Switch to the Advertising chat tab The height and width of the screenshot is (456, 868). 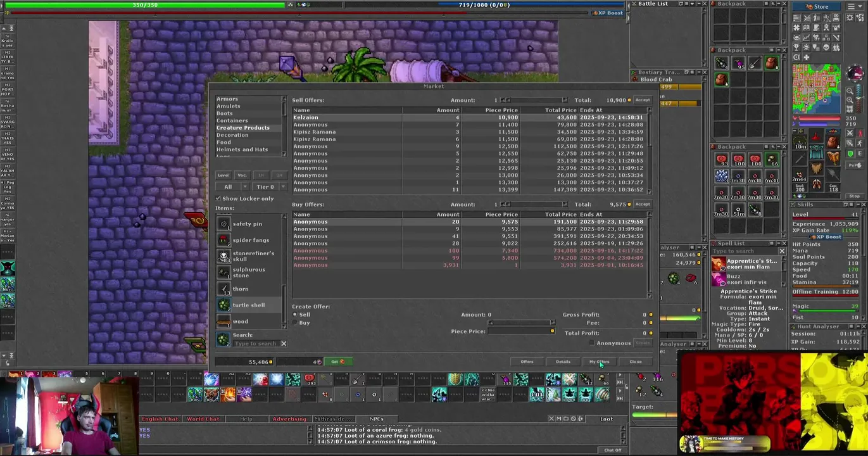289,419
